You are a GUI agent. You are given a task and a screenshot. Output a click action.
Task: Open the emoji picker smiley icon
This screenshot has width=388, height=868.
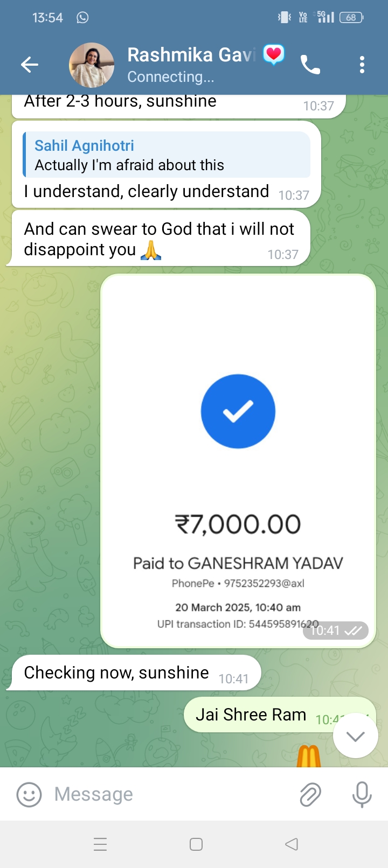[x=29, y=794]
